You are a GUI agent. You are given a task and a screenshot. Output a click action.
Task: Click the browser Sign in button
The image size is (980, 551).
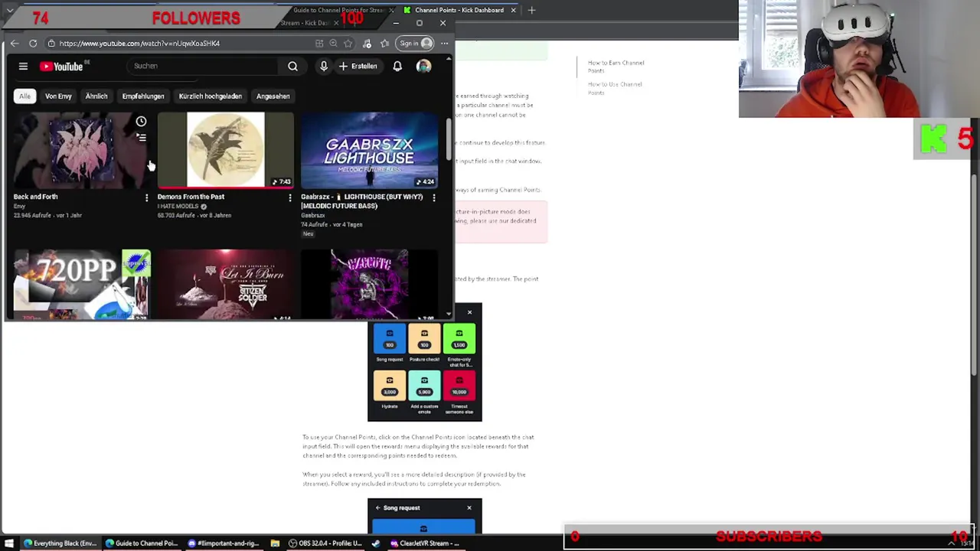pyautogui.click(x=415, y=44)
